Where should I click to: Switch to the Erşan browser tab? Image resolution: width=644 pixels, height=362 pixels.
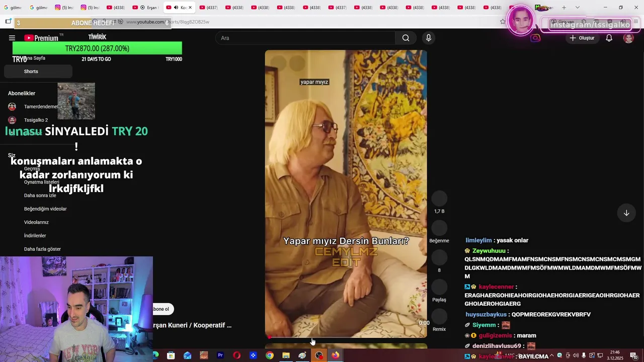(145, 8)
